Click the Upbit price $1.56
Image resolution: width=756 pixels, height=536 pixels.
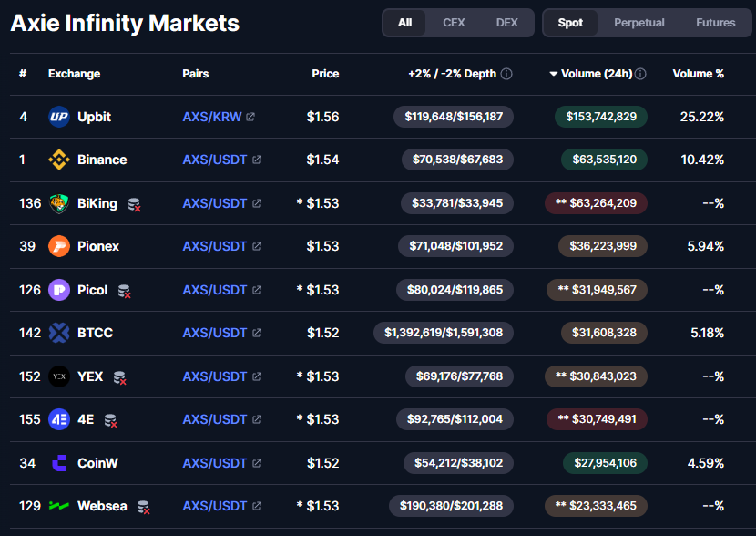[x=322, y=117]
